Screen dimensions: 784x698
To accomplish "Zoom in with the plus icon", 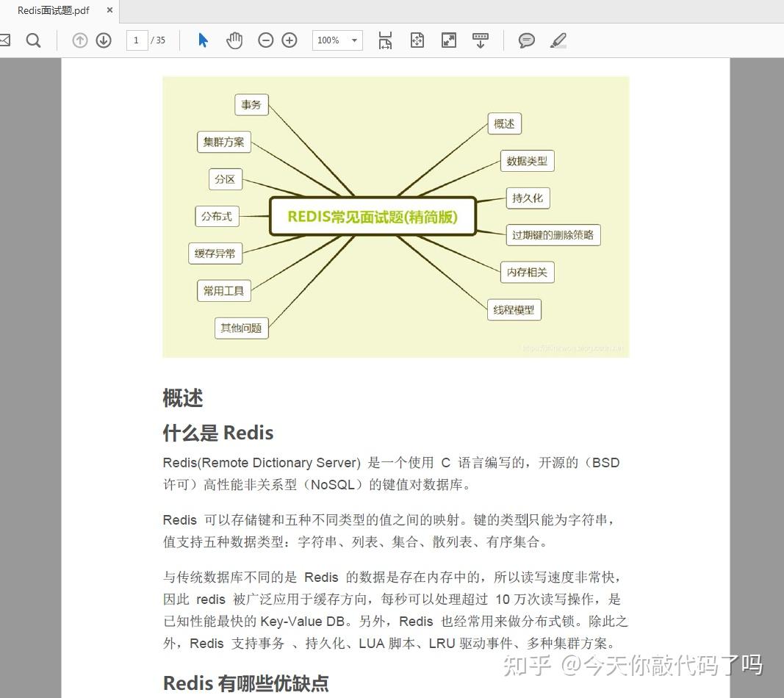I will (289, 40).
